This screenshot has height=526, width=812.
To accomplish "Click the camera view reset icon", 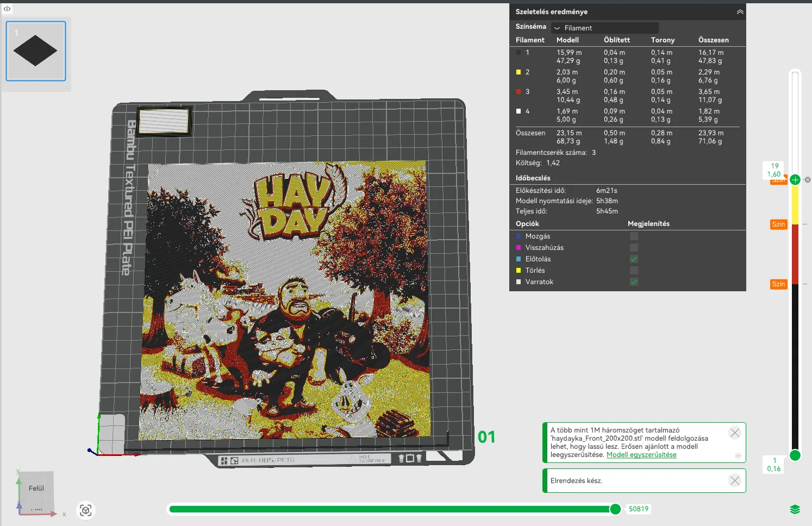I will 85,510.
